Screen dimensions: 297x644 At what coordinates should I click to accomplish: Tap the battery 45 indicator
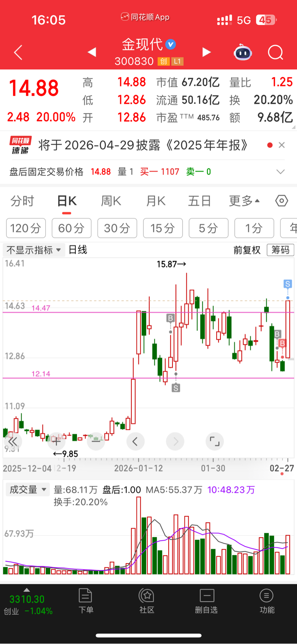[266, 20]
